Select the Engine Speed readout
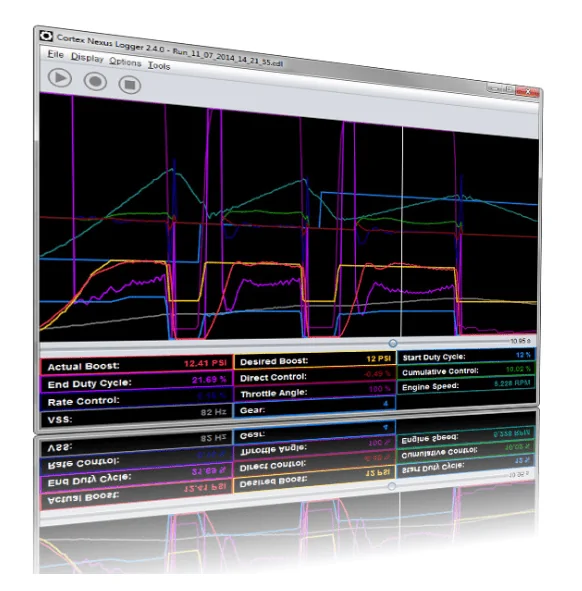The height and width of the screenshot is (591, 582). pos(466,385)
